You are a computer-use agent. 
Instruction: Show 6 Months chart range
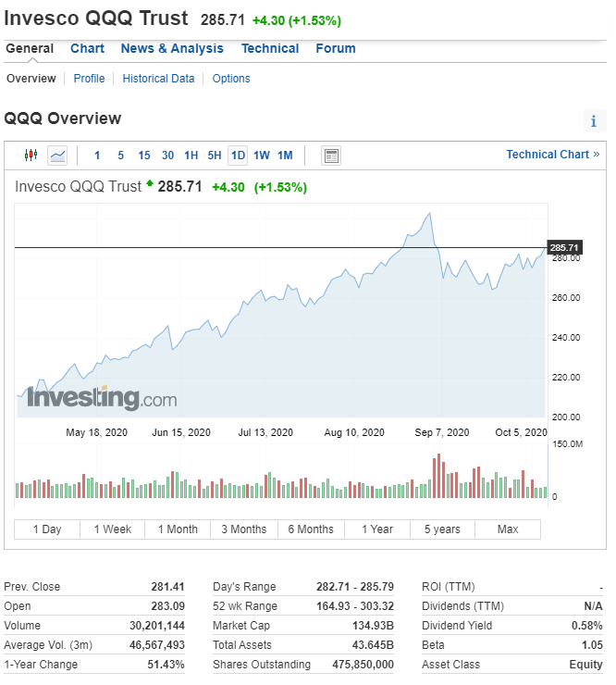click(311, 529)
